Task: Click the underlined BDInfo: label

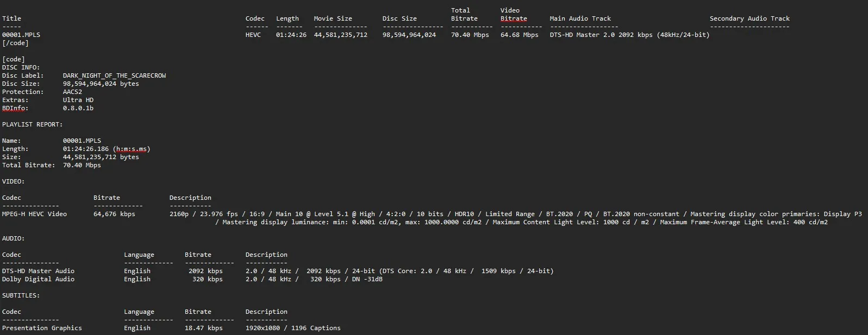Action: click(15, 108)
